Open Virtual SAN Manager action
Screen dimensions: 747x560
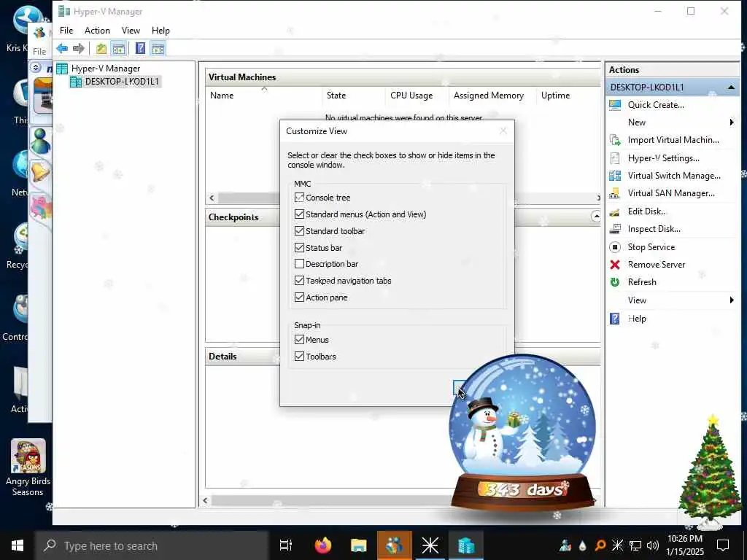[x=671, y=193]
